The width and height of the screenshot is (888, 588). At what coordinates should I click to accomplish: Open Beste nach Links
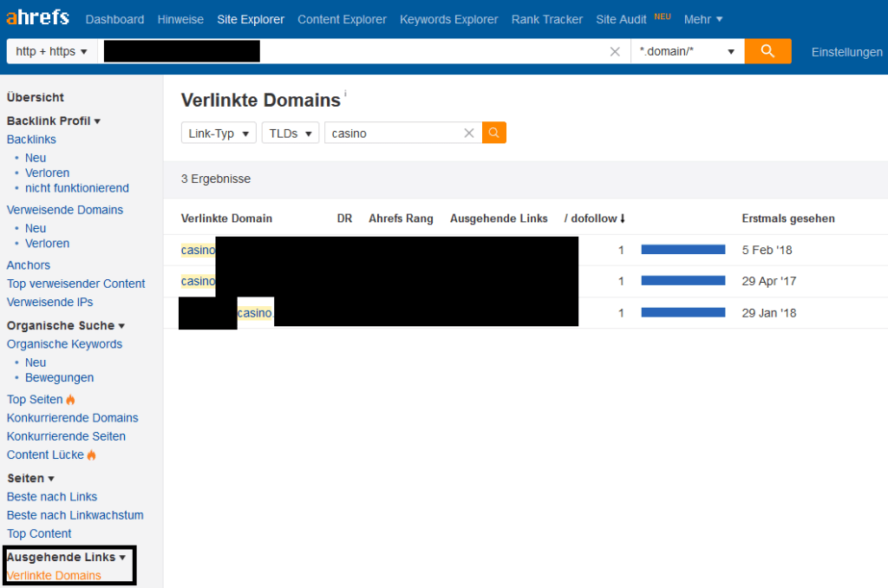coord(52,497)
